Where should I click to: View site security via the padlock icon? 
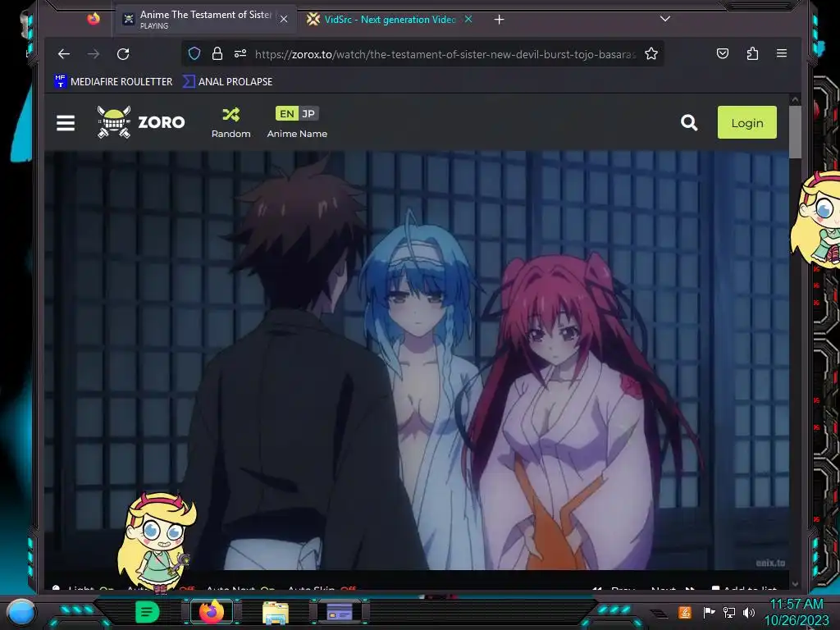tap(217, 53)
